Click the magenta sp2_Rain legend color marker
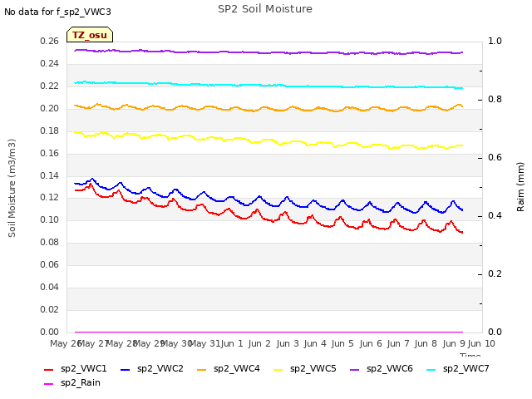The image size is (532, 399). click(49, 384)
